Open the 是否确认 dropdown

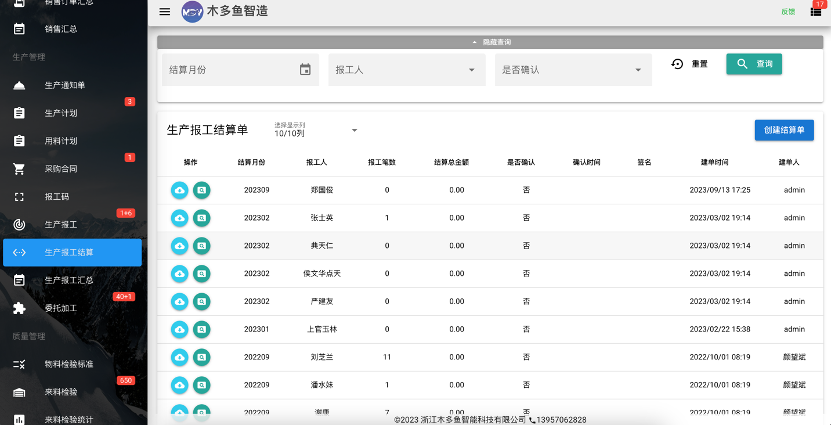(574, 69)
